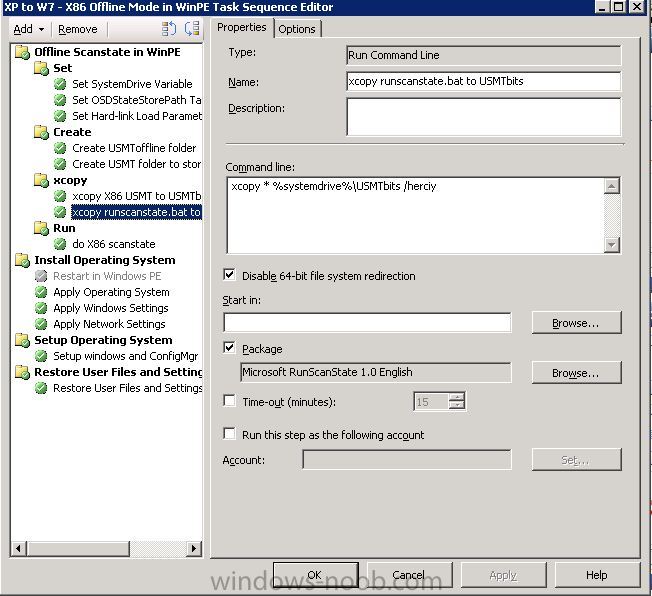This screenshot has height=596, width=652.
Task: Enable the Time-out (minutes) checkbox
Action: coord(229,401)
